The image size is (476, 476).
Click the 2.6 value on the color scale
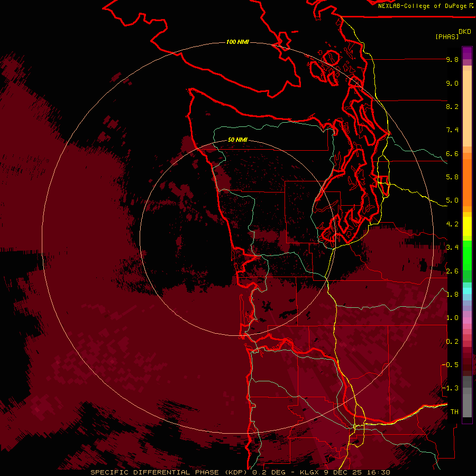coord(452,271)
